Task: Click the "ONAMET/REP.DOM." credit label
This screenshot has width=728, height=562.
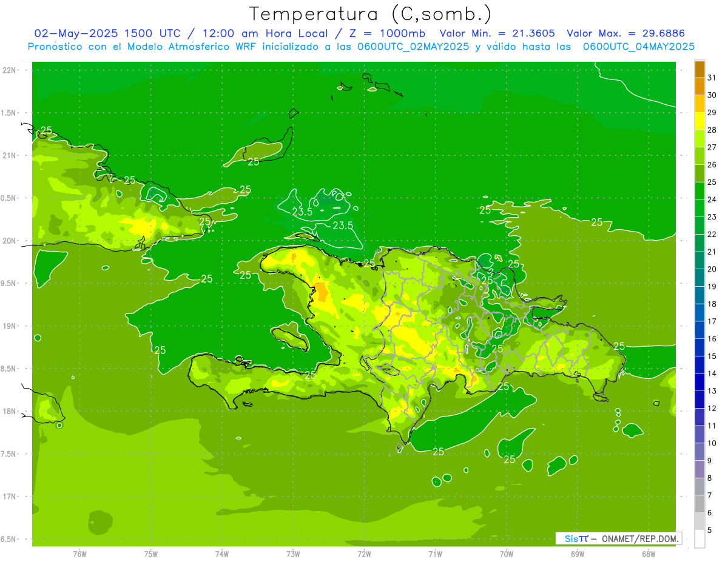Action: (x=640, y=538)
